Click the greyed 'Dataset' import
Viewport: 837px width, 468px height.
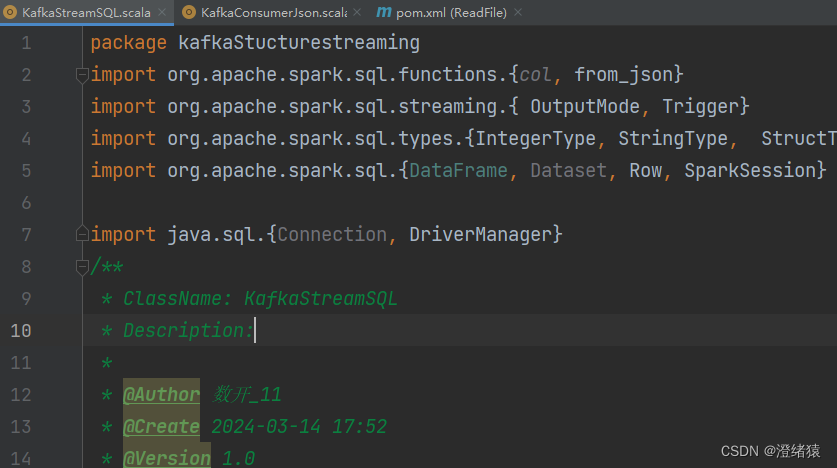pyautogui.click(x=568, y=171)
